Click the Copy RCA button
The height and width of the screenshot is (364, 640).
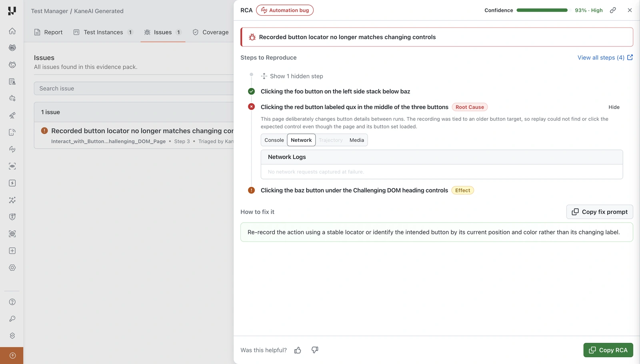[608, 350]
